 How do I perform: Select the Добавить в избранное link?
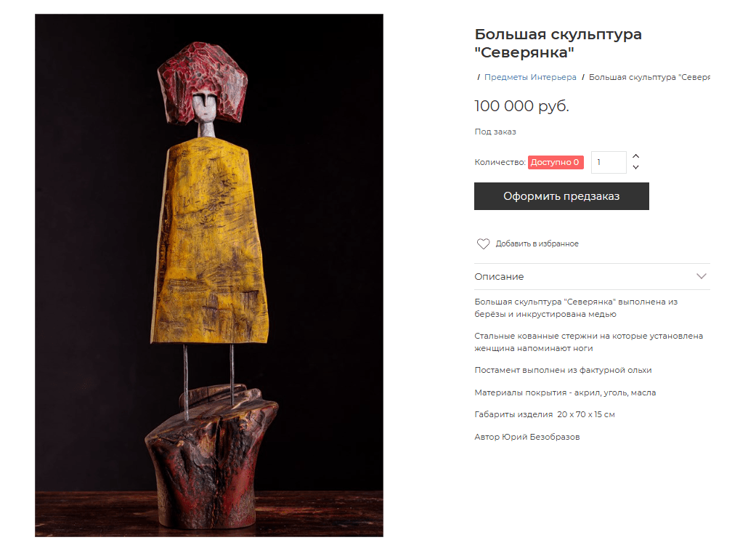pyautogui.click(x=537, y=243)
